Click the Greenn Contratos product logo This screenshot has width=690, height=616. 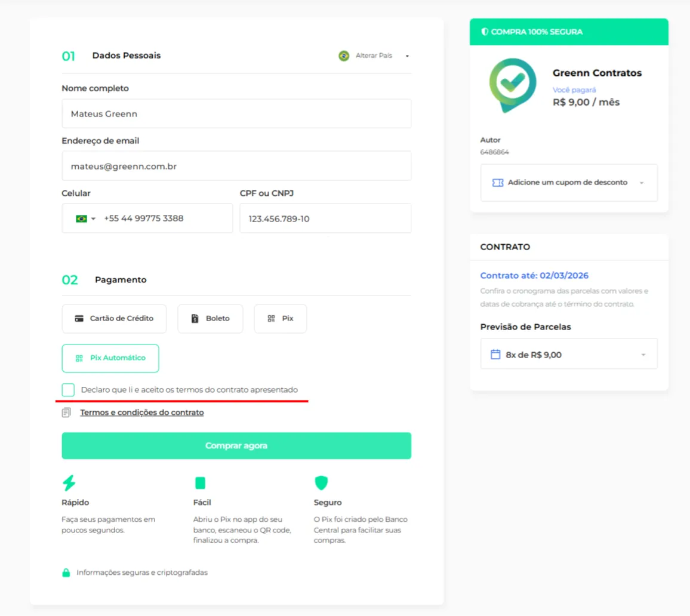(x=513, y=85)
